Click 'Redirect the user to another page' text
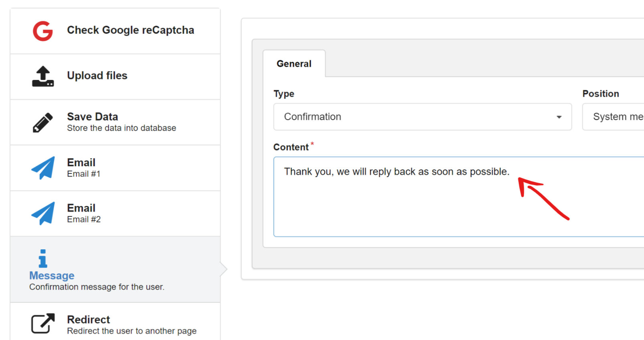The width and height of the screenshot is (644, 340). click(x=132, y=331)
